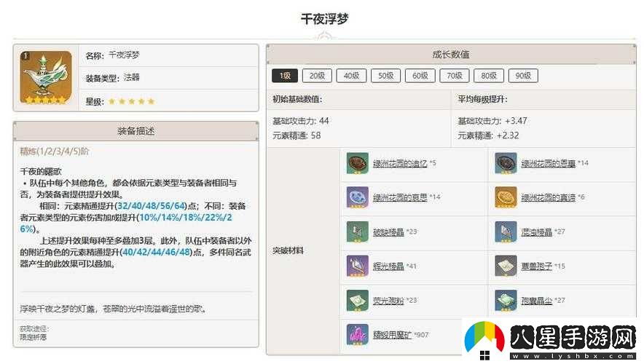Open the 绿洲花园的哀思 link
This screenshot has width=644, height=364.
[400, 197]
